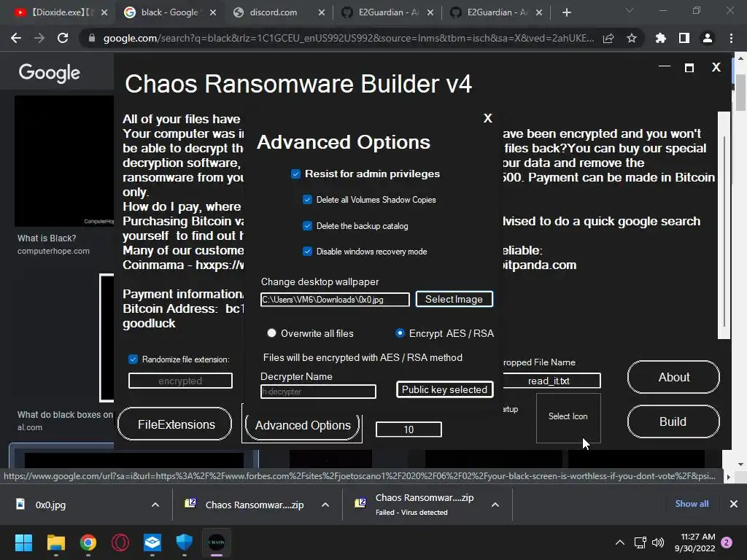Expand options for 0x0.jpg download
Screen dimensions: 747x560
tap(155, 505)
